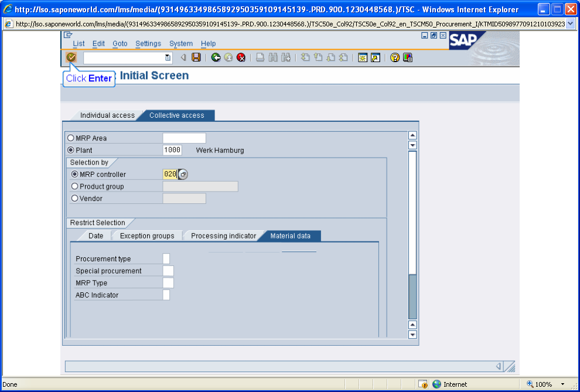
Task: Click the Plant field containing 1000
Action: (x=172, y=150)
